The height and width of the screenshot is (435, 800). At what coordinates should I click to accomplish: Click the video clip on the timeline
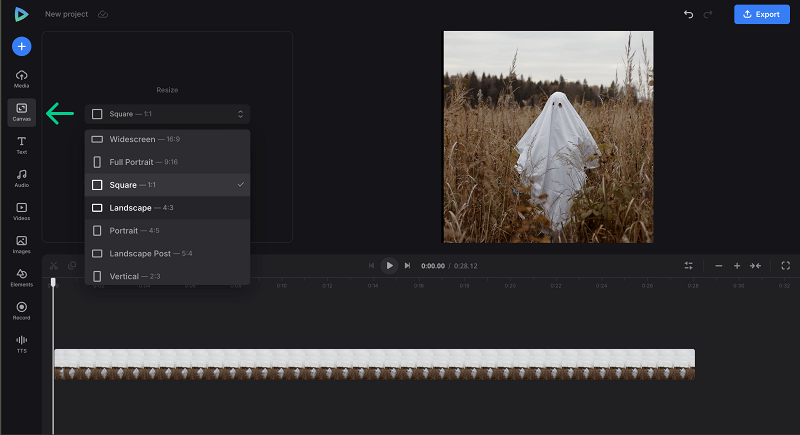coord(374,364)
